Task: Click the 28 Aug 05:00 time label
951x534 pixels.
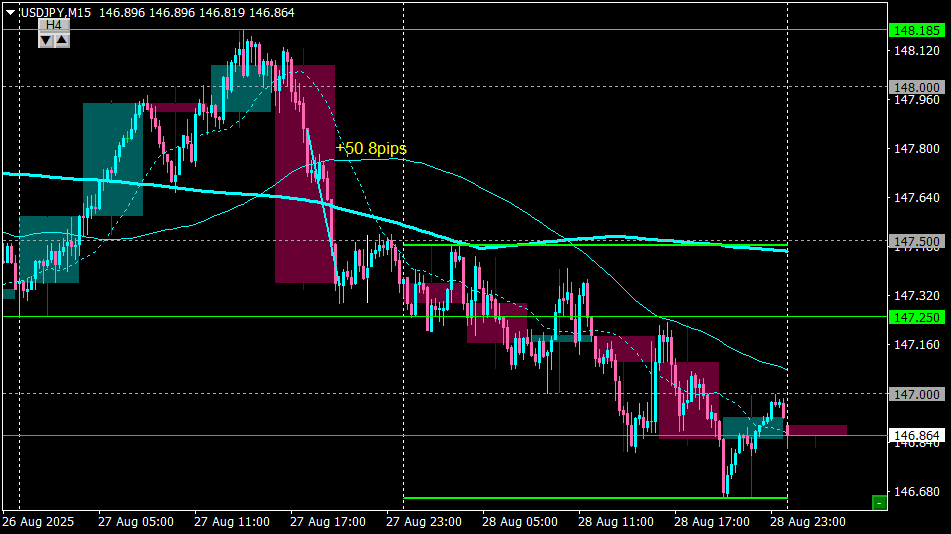Action: tap(520, 522)
